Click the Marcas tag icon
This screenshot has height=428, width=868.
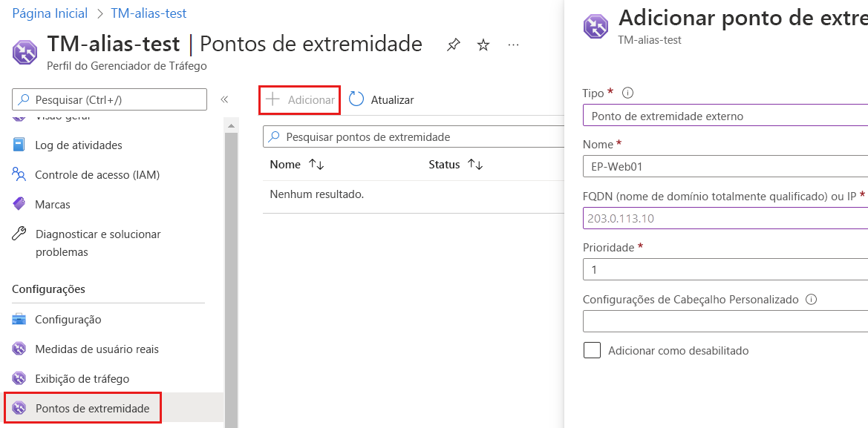pos(23,204)
